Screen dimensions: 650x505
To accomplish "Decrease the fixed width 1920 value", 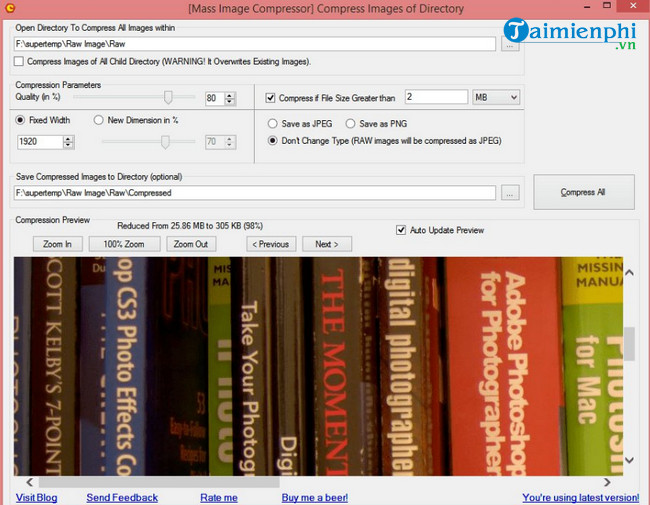I will coord(68,145).
